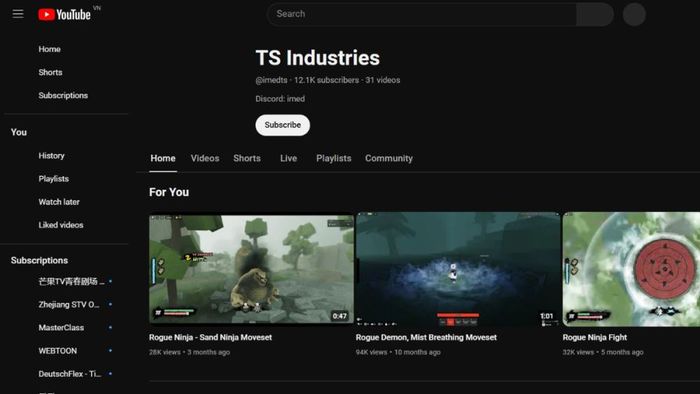Open Liked videos
Viewport: 700px width, 394px height.
(61, 225)
